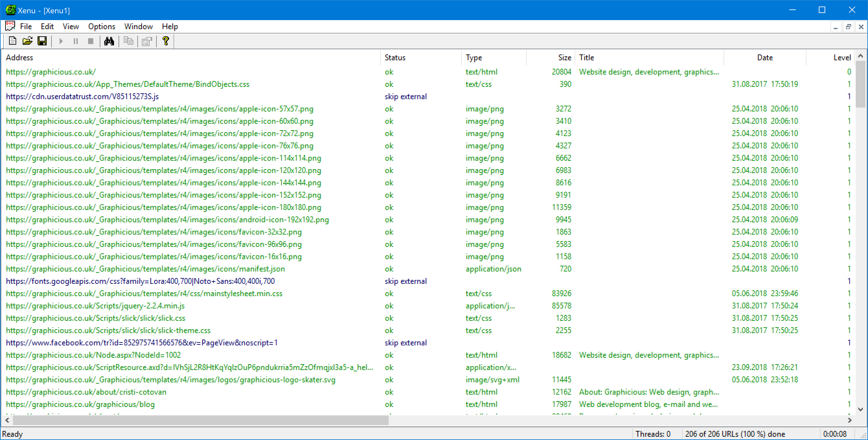The image size is (868, 440).
Task: Click the binoculars Find icon
Action: (x=109, y=41)
